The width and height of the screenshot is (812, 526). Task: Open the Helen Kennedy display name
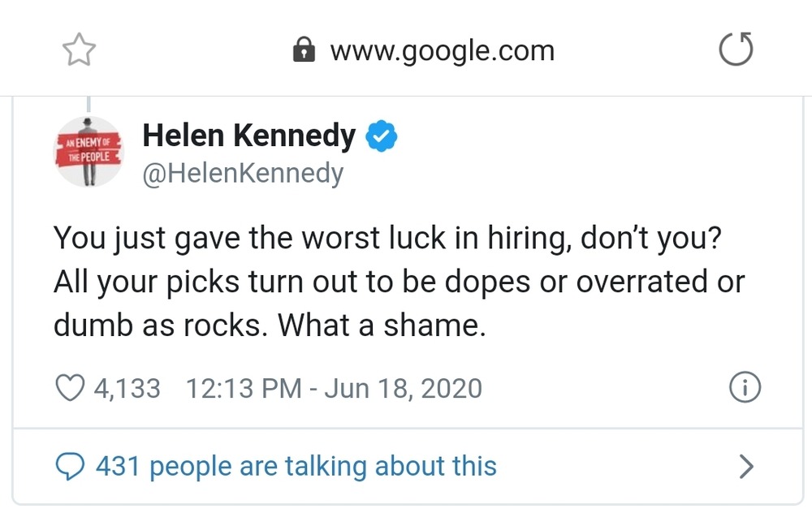point(248,136)
